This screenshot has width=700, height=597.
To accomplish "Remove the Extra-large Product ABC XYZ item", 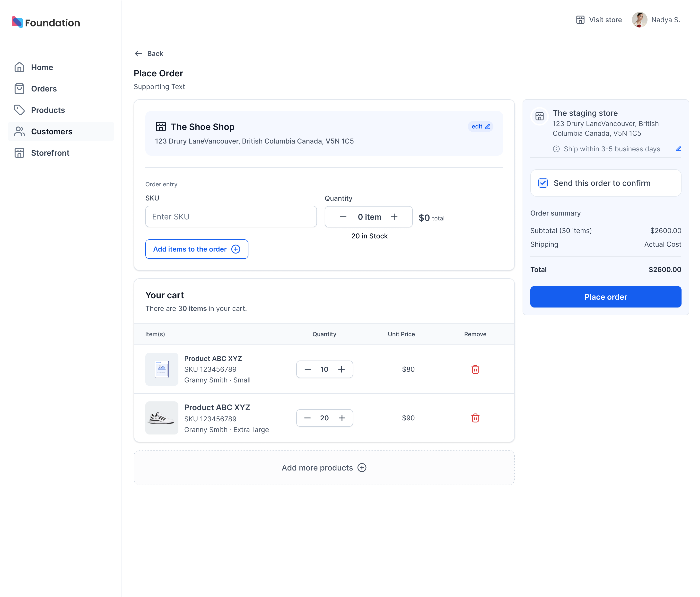I will [x=475, y=418].
